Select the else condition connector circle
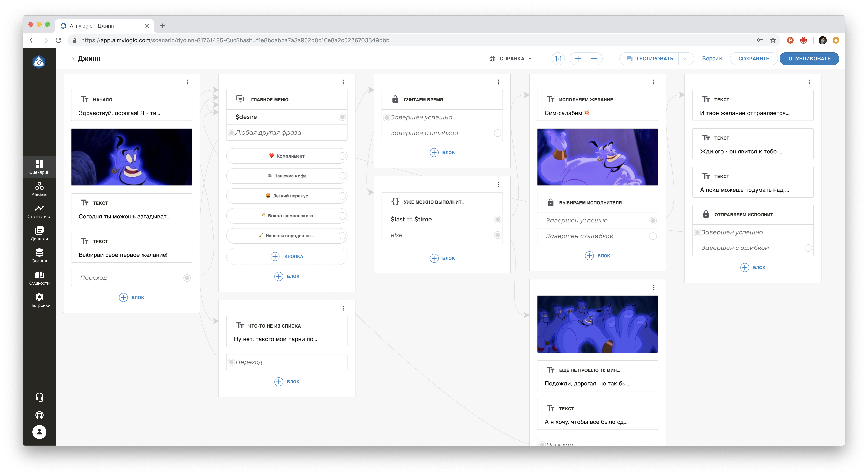This screenshot has height=476, width=868. click(x=497, y=235)
